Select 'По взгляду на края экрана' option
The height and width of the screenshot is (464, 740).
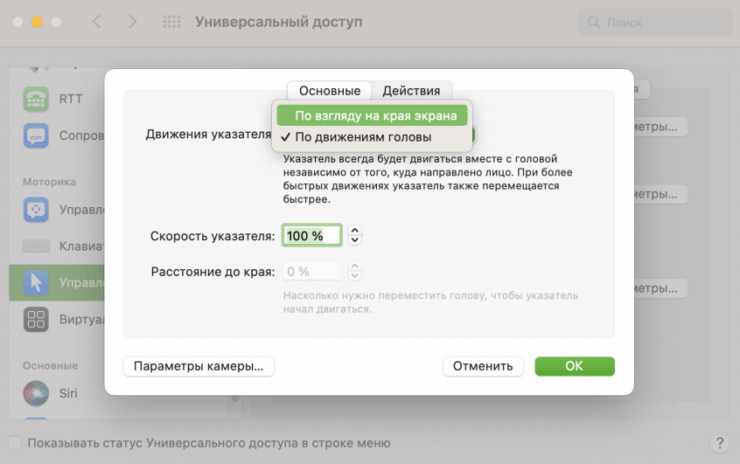click(372, 116)
